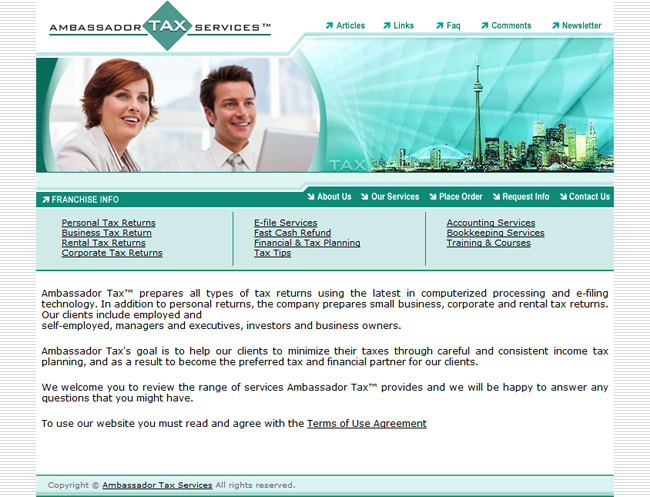The height and width of the screenshot is (497, 650).
Task: Open E-file Services link
Action: pos(285,223)
